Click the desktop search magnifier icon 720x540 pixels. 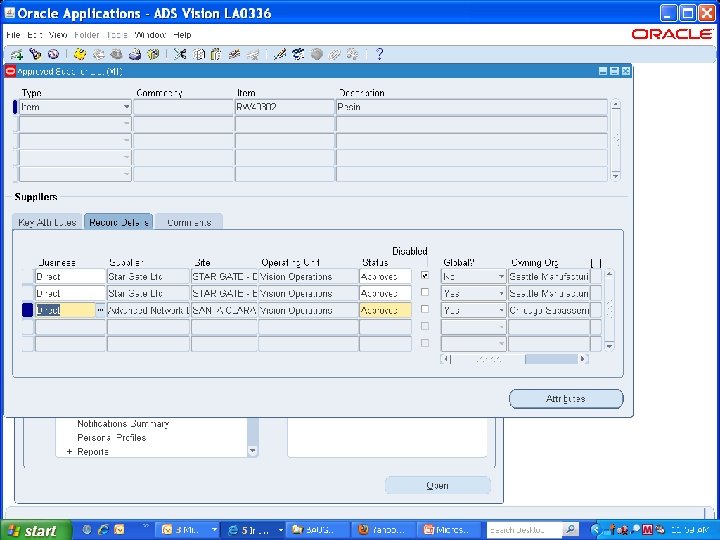569,530
